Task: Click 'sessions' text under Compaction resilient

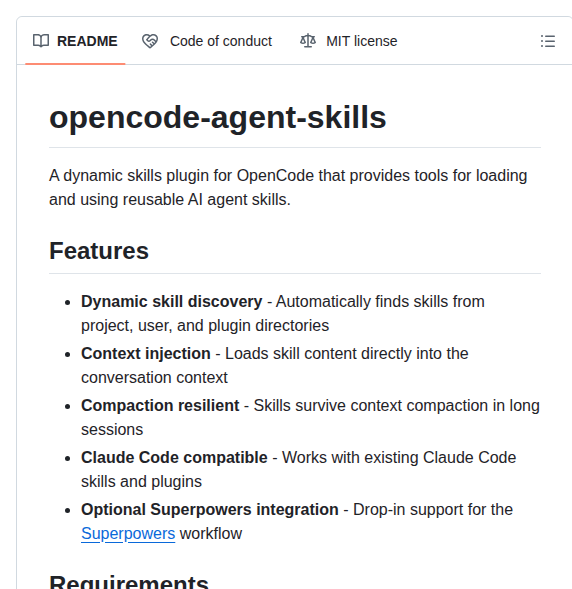Action: [x=112, y=430]
